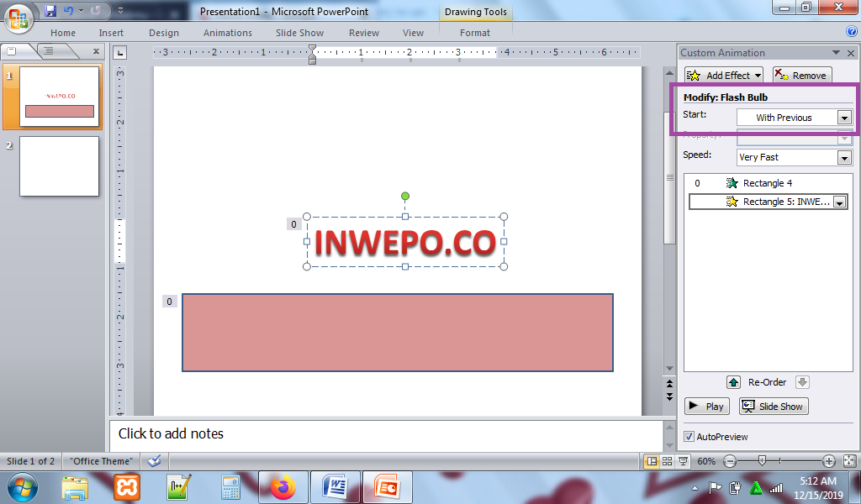Close the slides and outline pane
Screen dimensions: 861x504
pyautogui.click(x=96, y=51)
